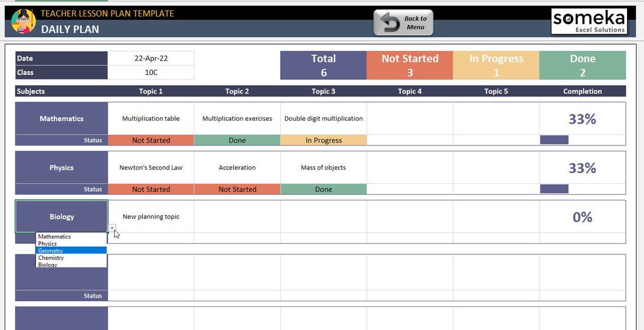Click the Someka Excel Solutions logo
The width and height of the screenshot is (644, 330).
coord(589,20)
